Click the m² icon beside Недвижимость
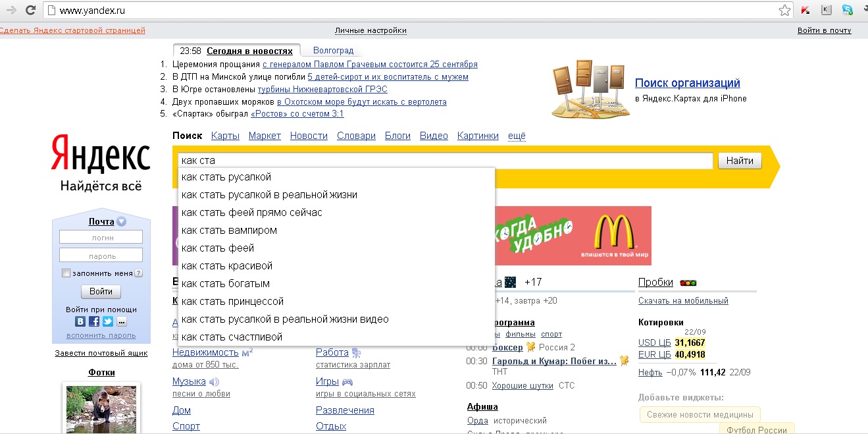This screenshot has height=434, width=868. click(x=247, y=352)
